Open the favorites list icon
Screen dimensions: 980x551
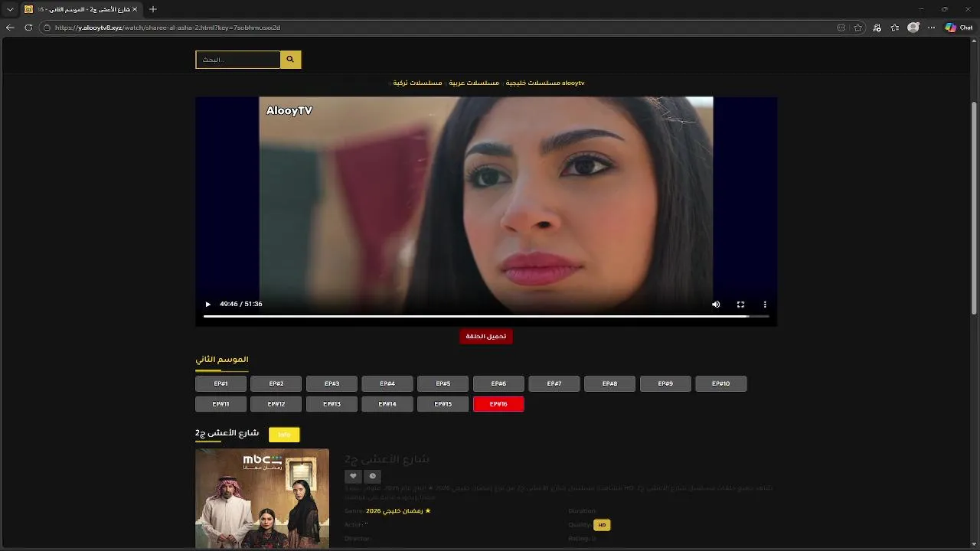(x=895, y=28)
